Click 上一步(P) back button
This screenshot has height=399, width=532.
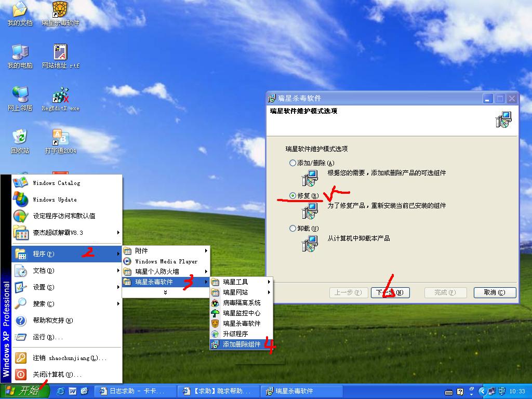click(349, 292)
